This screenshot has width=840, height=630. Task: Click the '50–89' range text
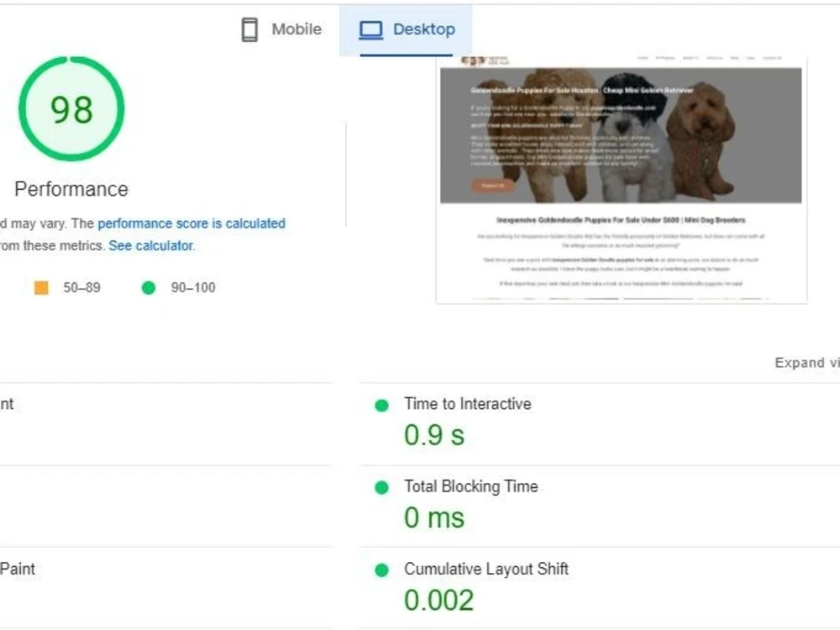[81, 287]
